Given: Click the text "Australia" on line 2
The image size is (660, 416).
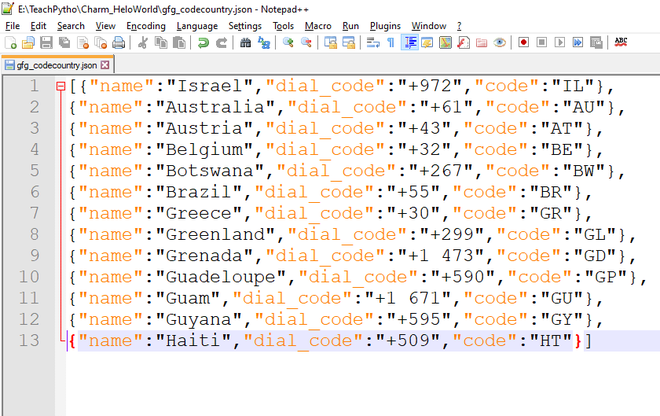Looking at the screenshot, I should [x=215, y=107].
